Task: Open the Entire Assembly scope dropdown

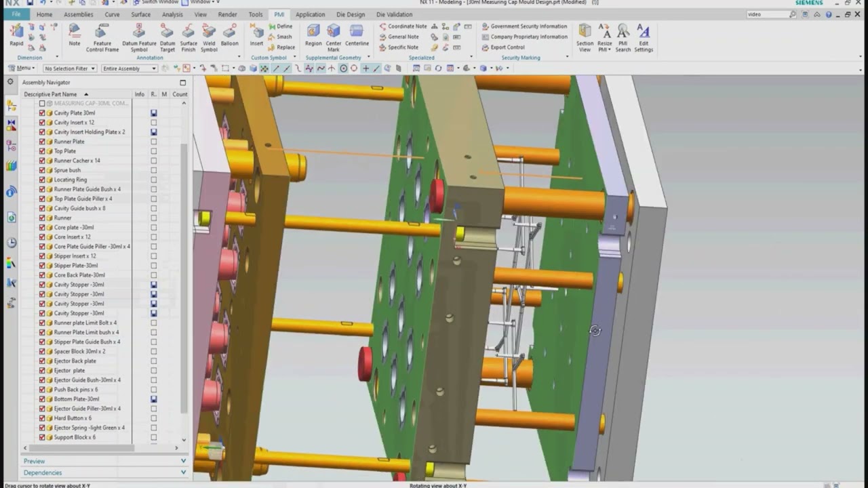Action: pyautogui.click(x=129, y=68)
